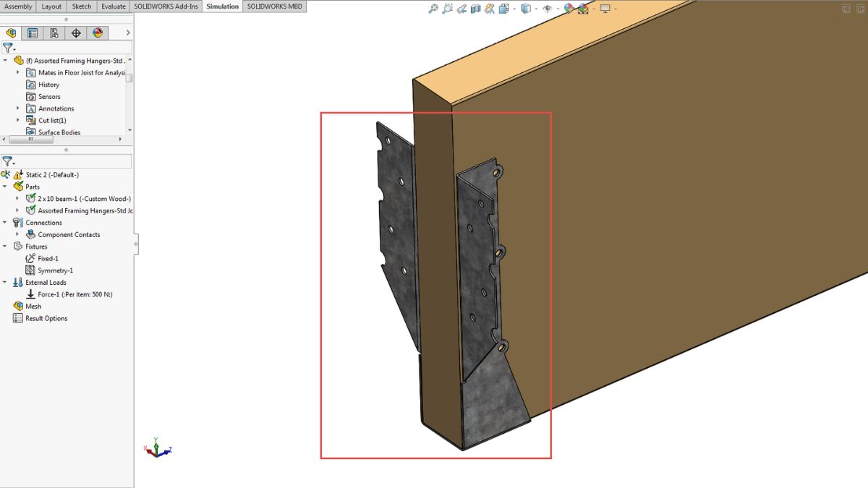868x488 pixels.
Task: Switch to the DimXpertManager crosshair tab
Action: click(x=76, y=33)
